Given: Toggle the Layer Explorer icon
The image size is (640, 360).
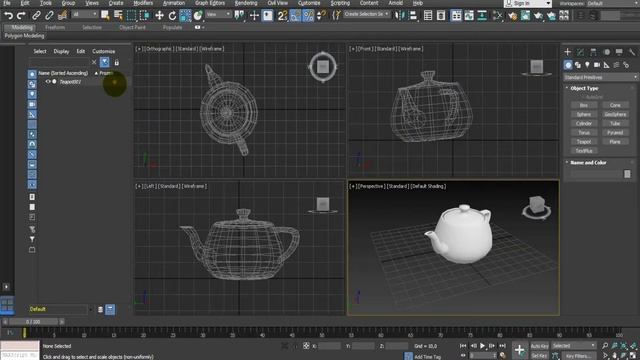Looking at the screenshot, I should [x=441, y=16].
